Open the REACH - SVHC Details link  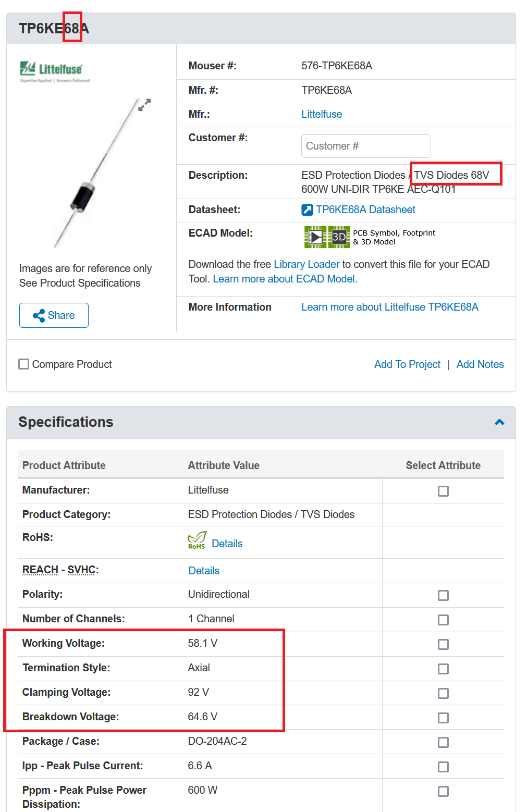coord(204,571)
